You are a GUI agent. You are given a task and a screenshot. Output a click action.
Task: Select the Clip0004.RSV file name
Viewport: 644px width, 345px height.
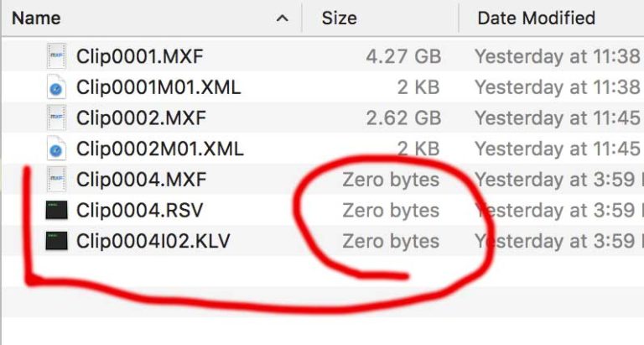[x=139, y=211]
